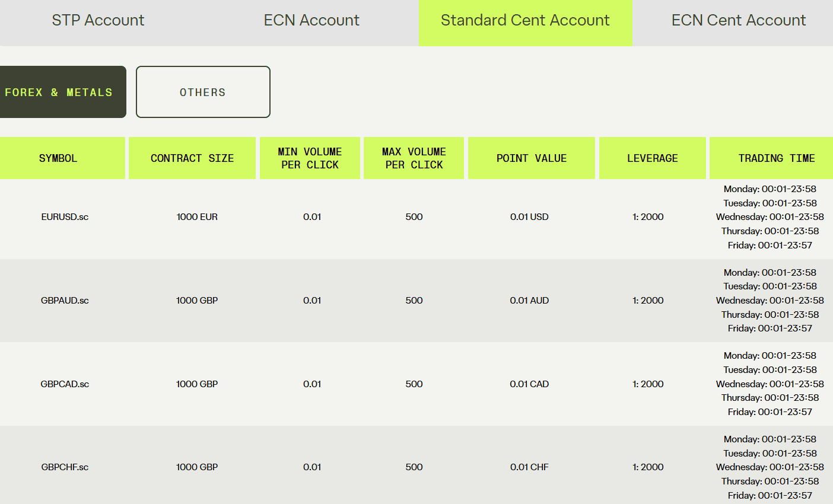Click the 0.01 USD point value cell
The image size is (833, 504).
pos(529,217)
